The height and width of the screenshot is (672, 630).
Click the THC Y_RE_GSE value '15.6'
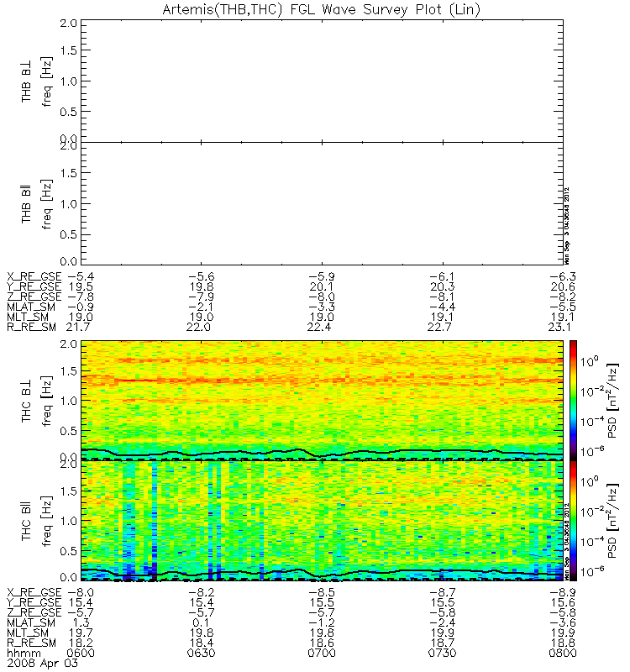click(563, 602)
